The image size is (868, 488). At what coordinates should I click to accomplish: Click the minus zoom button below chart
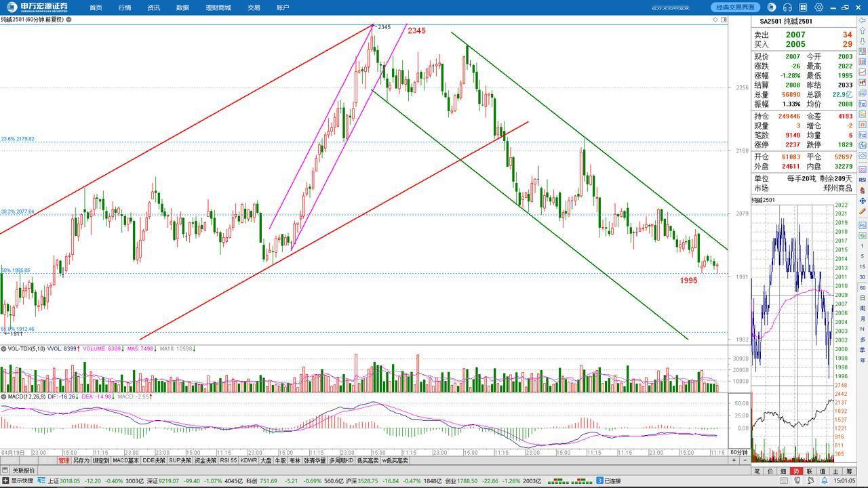pos(745,460)
